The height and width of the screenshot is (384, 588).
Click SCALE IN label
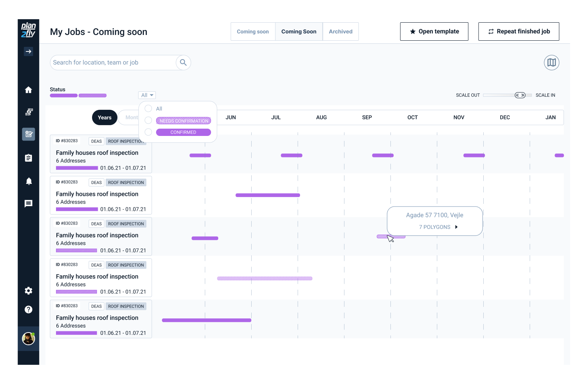545,95
